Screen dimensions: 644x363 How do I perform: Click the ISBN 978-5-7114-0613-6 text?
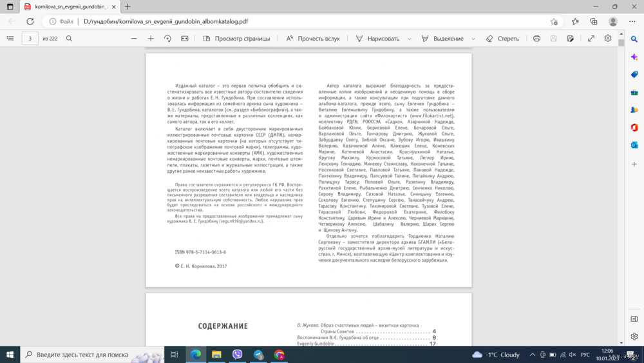200,252
